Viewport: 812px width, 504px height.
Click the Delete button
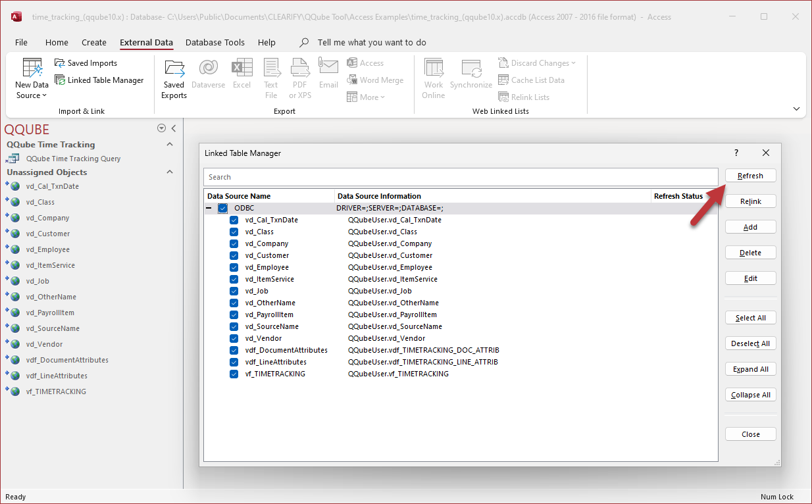(x=750, y=253)
